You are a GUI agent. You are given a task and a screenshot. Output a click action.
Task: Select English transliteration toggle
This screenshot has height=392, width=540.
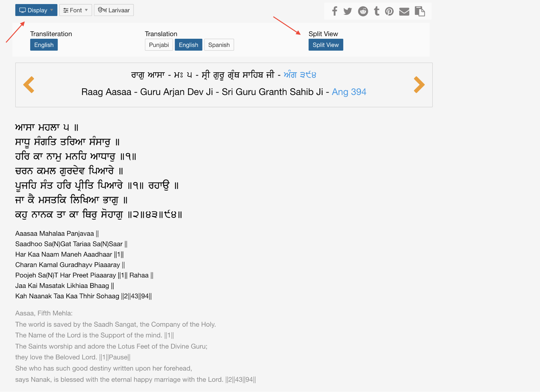click(x=43, y=45)
